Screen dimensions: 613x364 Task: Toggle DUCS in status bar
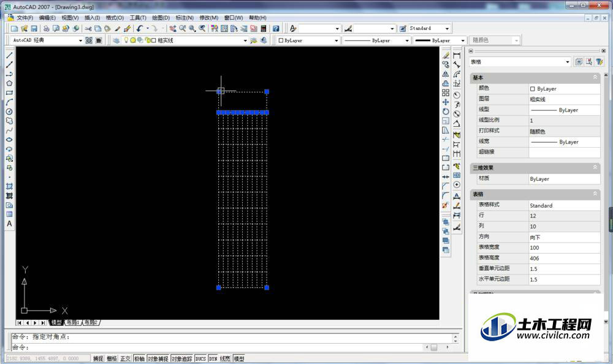(x=200, y=358)
